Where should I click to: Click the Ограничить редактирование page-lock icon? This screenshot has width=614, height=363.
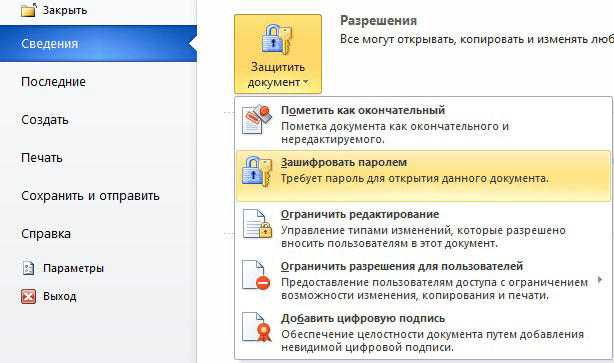tap(257, 224)
